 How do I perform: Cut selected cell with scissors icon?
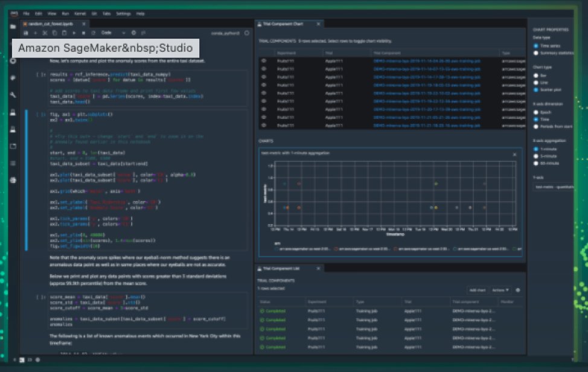click(45, 33)
